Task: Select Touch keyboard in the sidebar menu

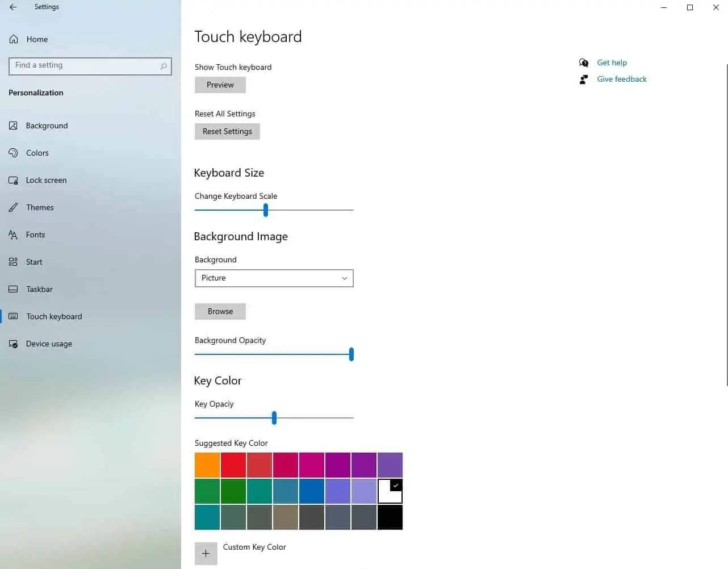Action: point(54,316)
